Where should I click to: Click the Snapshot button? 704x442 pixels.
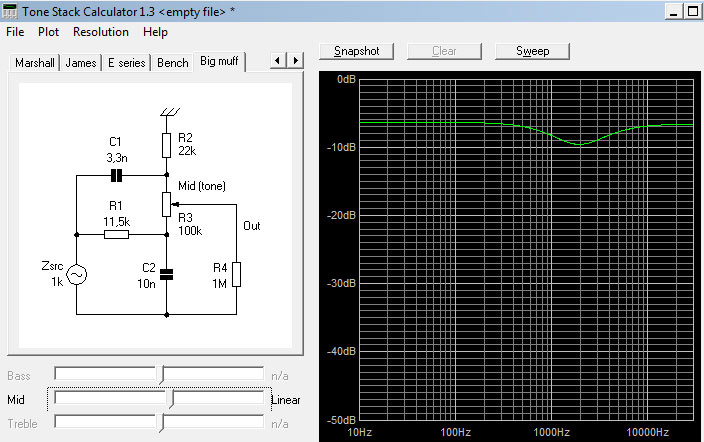pyautogui.click(x=356, y=51)
